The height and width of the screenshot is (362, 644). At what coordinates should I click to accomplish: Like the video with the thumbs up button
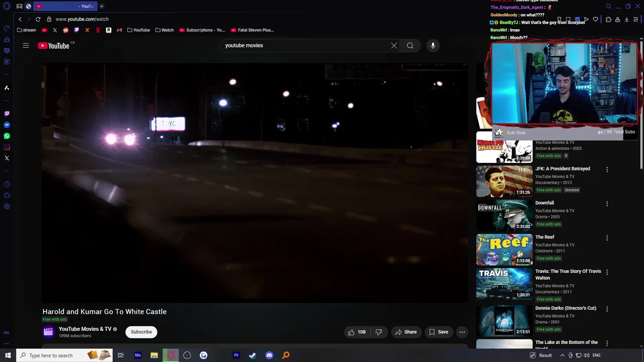(x=357, y=332)
